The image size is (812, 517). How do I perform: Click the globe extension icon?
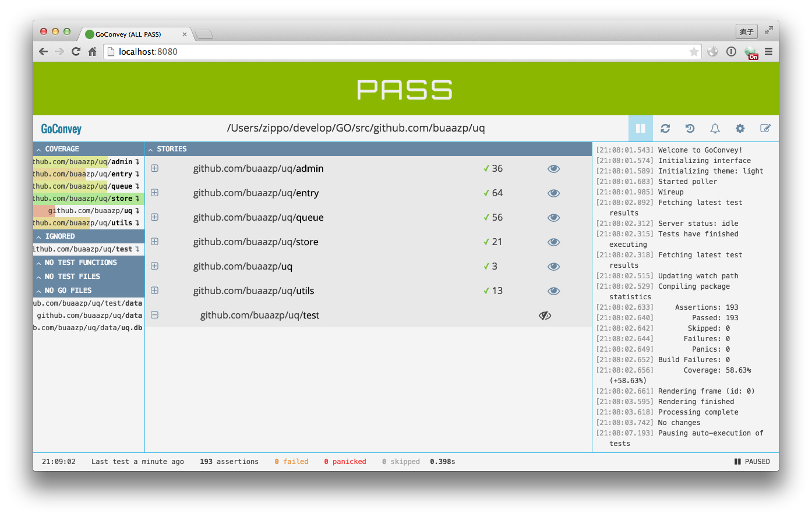pos(712,52)
